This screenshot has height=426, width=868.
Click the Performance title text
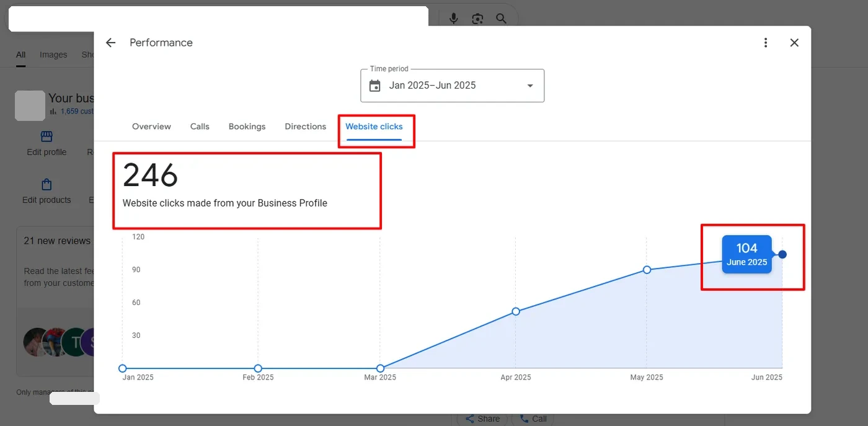[x=161, y=43]
